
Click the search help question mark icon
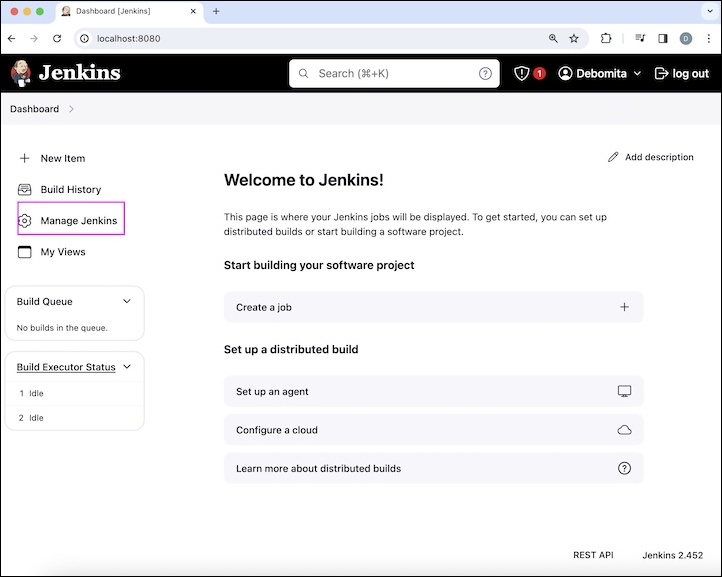click(x=485, y=73)
